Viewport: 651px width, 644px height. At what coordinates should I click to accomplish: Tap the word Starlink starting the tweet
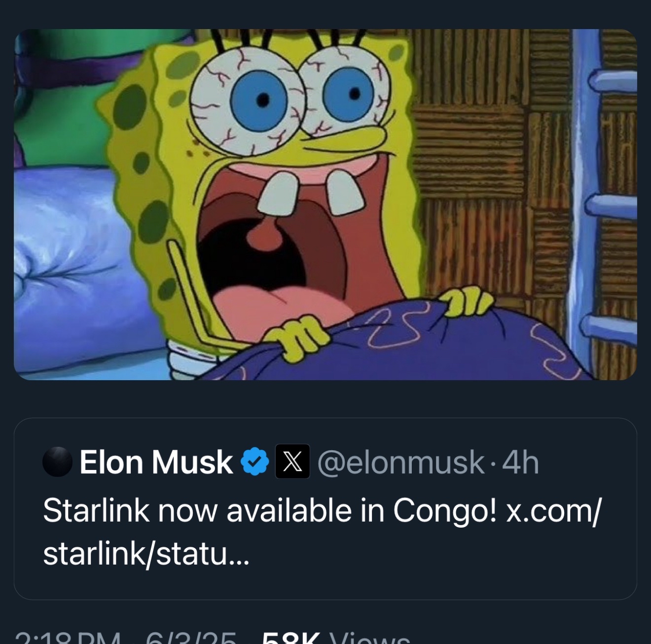pyautogui.click(x=96, y=511)
